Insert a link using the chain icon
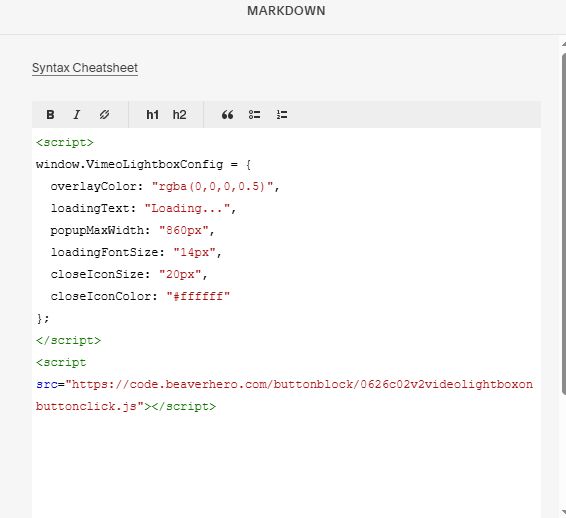Viewport: 566px width, 518px height. [104, 115]
